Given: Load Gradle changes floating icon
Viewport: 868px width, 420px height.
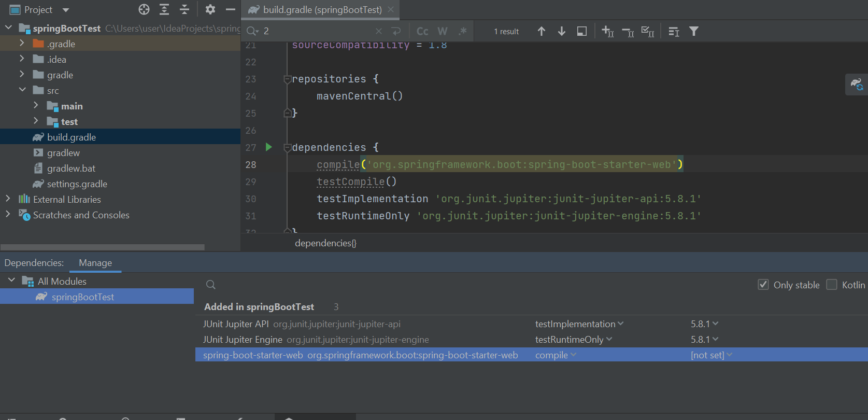Looking at the screenshot, I should click(857, 84).
